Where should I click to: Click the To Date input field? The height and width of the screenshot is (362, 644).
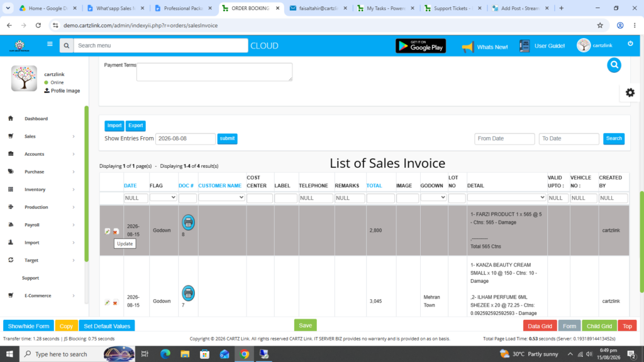569,139
